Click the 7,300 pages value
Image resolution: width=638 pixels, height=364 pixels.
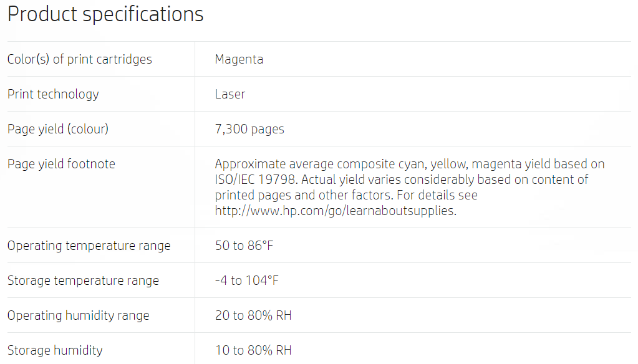[x=249, y=129]
